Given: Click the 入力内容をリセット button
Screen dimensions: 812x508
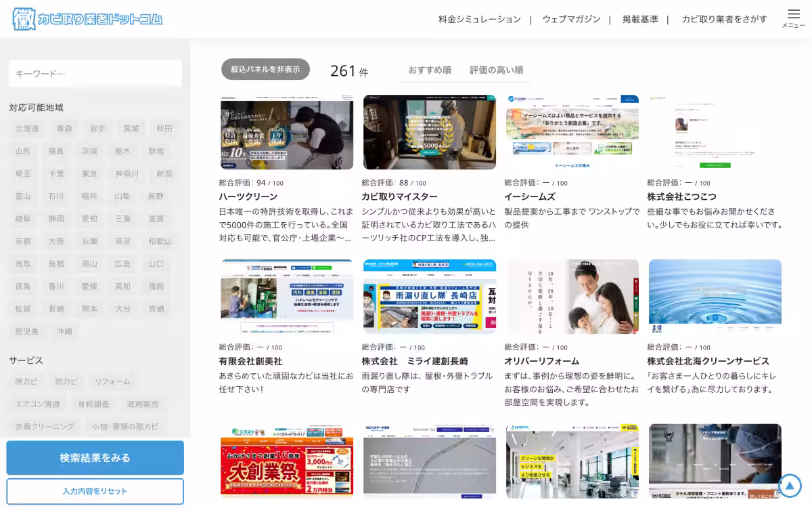Looking at the screenshot, I should coord(95,491).
